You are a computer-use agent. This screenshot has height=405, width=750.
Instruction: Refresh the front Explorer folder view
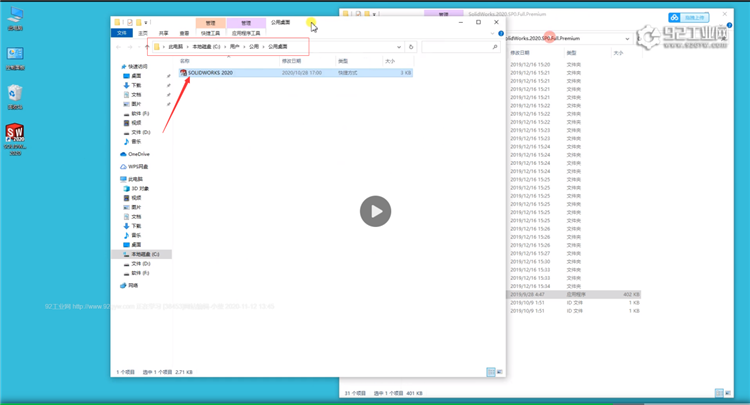(x=411, y=47)
